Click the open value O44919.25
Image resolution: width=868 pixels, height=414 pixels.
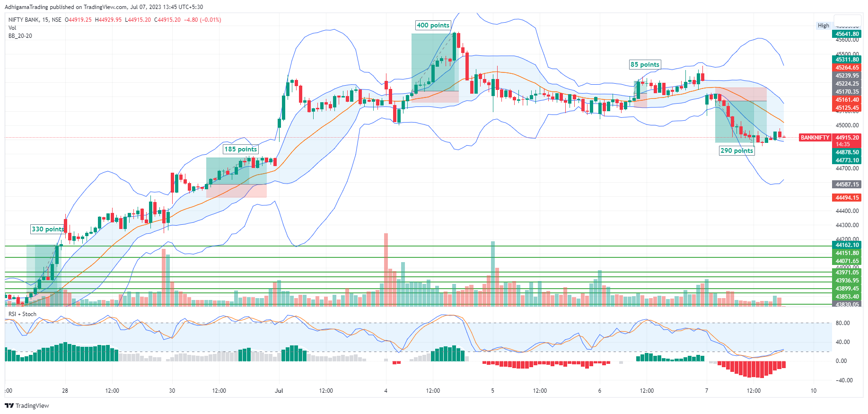pyautogui.click(x=78, y=20)
